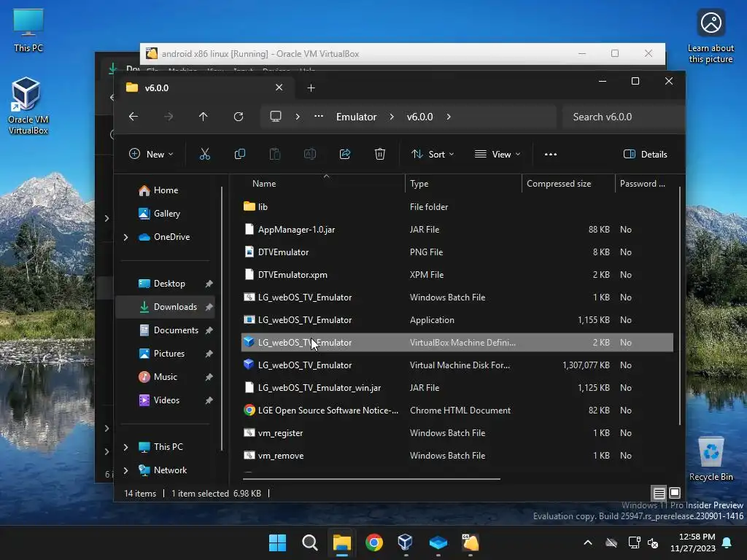The height and width of the screenshot is (560, 747).
Task: Select This PC desktop icon
Action: [x=28, y=30]
